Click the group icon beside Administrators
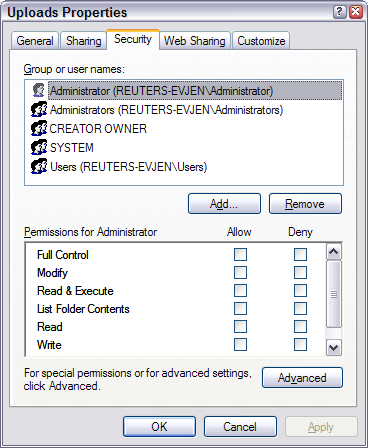Screen dimensions: 368x448 (39, 109)
